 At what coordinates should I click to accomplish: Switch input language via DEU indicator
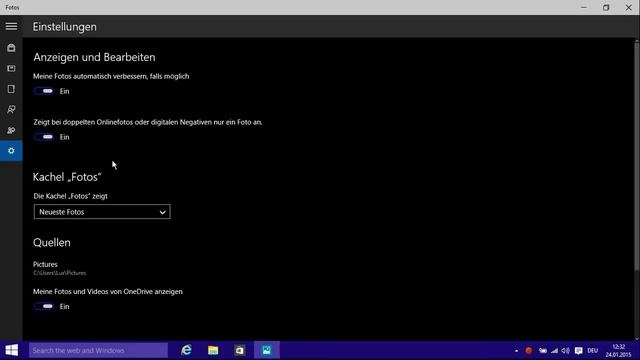click(593, 351)
